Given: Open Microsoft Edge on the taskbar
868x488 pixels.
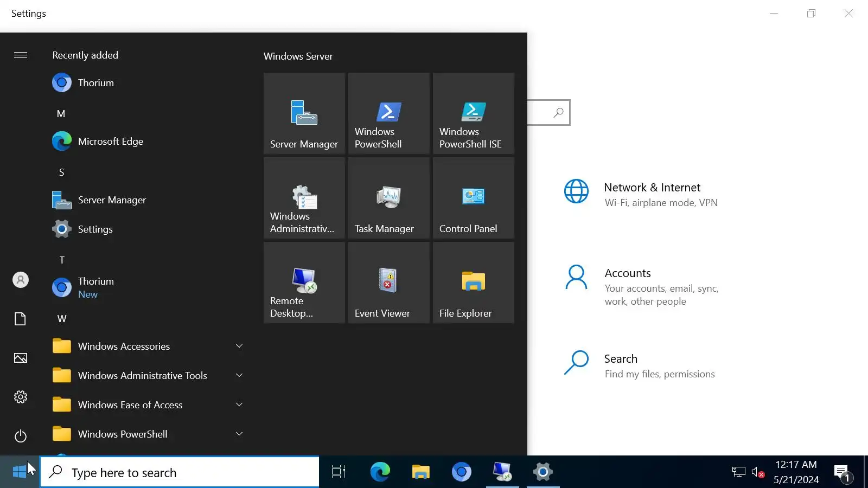Looking at the screenshot, I should click(x=380, y=472).
